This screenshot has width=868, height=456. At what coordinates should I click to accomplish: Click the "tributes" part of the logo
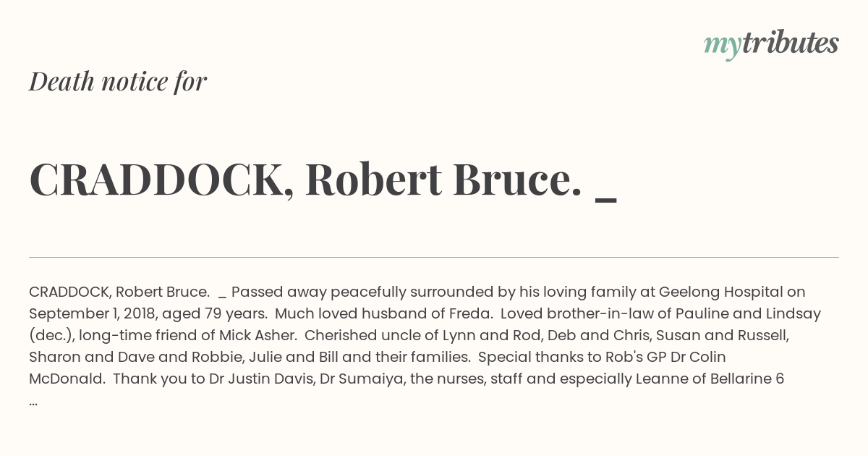tap(790, 43)
